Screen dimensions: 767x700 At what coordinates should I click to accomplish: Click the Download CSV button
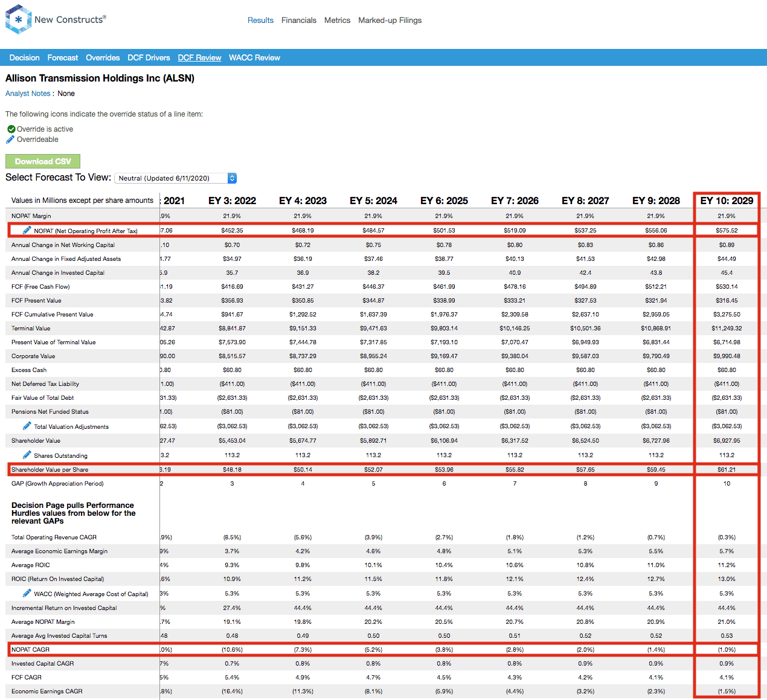(x=43, y=161)
